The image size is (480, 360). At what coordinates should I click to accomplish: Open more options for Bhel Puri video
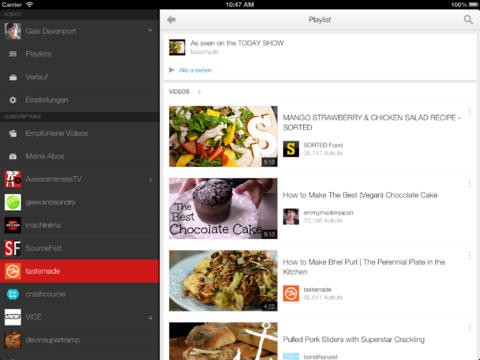pyautogui.click(x=469, y=256)
